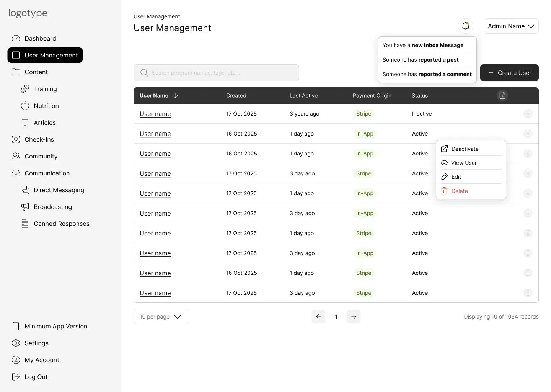Click the Nutrition apple icon

(25, 106)
